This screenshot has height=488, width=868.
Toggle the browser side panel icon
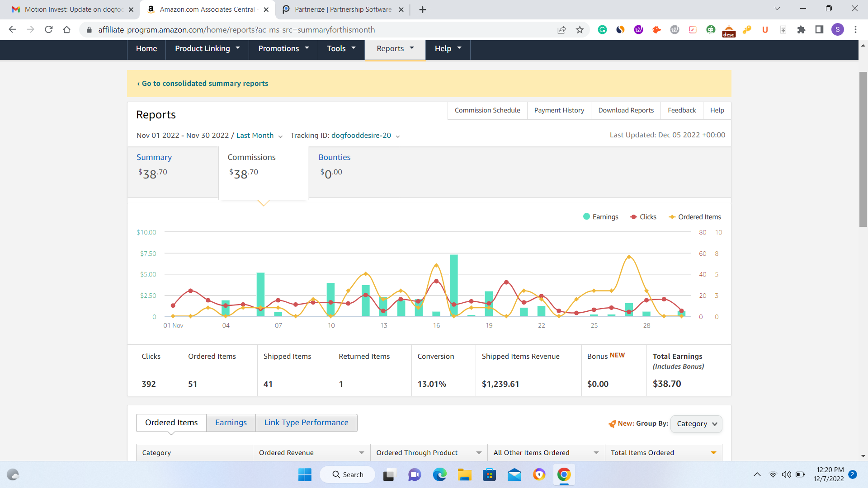point(819,30)
